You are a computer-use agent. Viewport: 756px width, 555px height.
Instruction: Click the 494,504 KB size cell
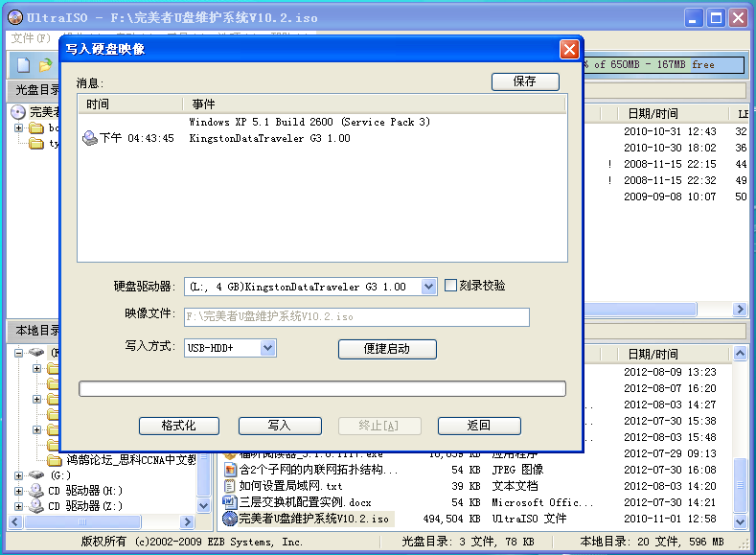451,519
